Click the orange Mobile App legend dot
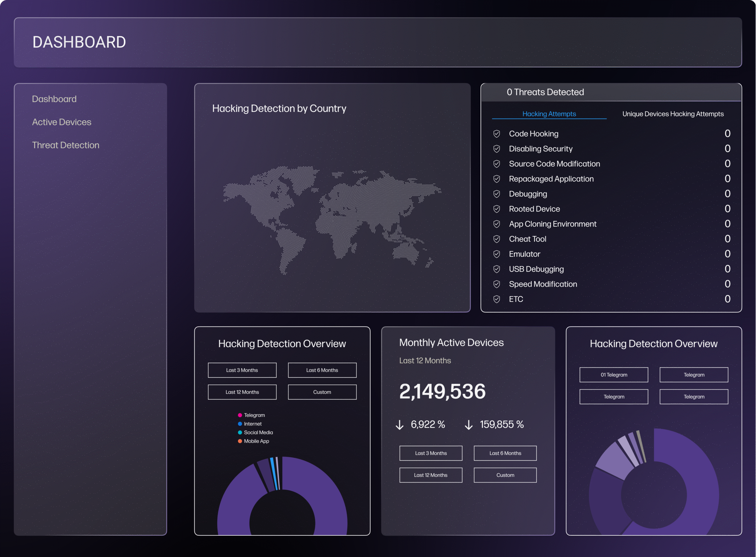Viewport: 756px width, 557px height. click(x=240, y=441)
